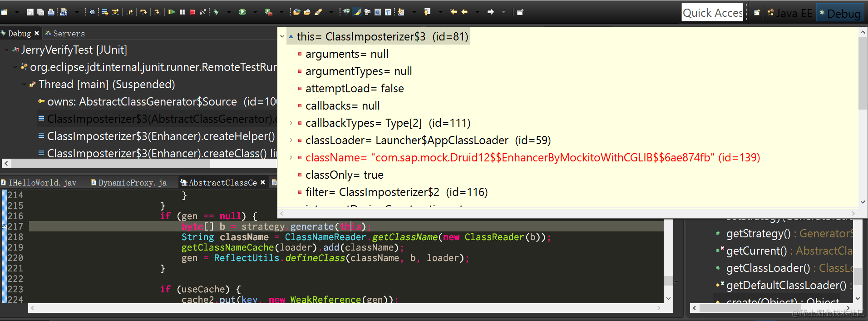Select the 'filter= ClassImposterizer$2' variable row

[x=396, y=192]
